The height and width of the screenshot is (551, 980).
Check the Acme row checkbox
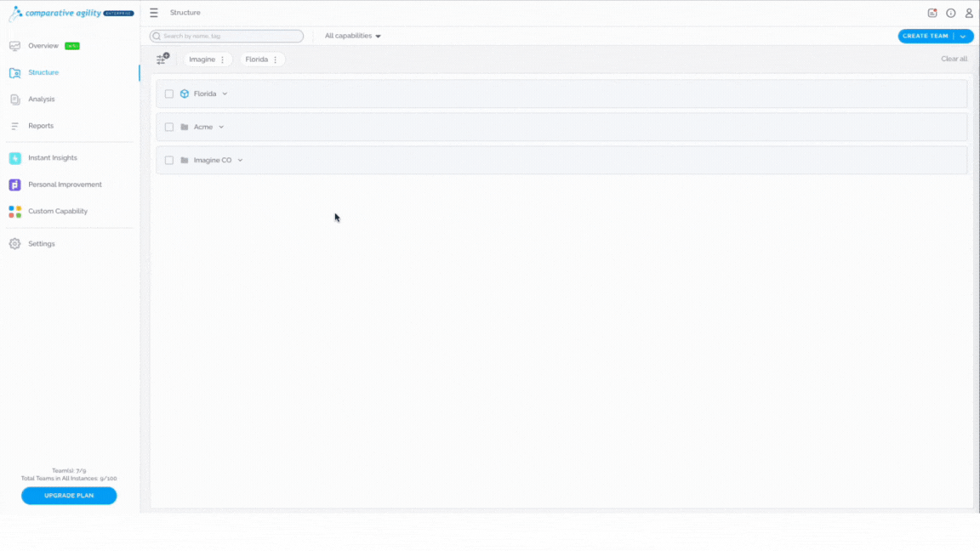click(168, 127)
